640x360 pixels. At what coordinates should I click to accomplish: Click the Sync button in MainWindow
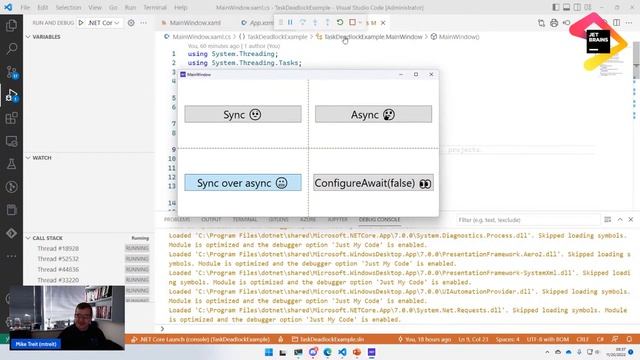tap(243, 114)
